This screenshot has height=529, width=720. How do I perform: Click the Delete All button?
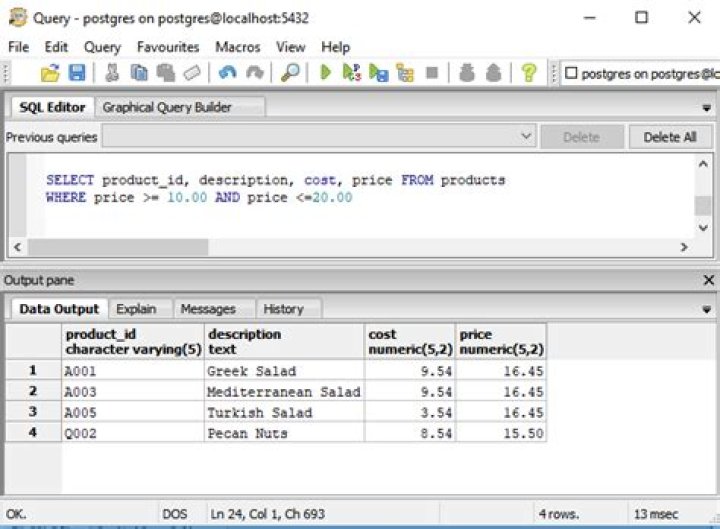[669, 137]
